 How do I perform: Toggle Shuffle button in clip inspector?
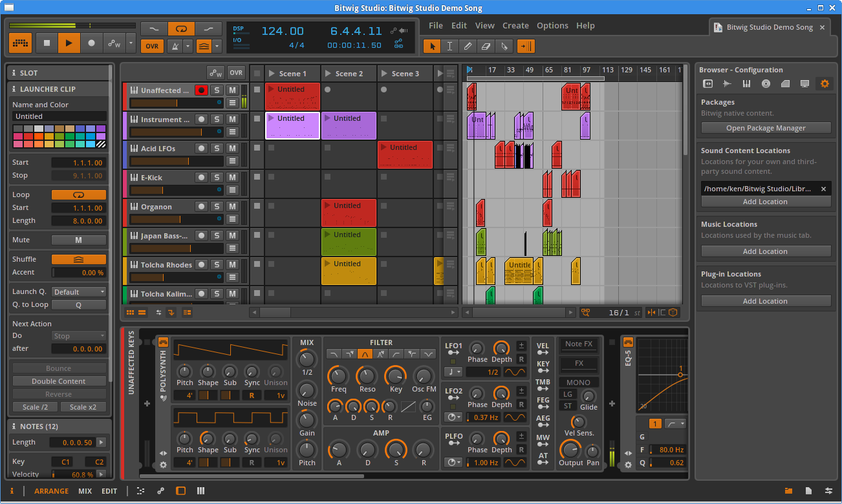pyautogui.click(x=79, y=259)
